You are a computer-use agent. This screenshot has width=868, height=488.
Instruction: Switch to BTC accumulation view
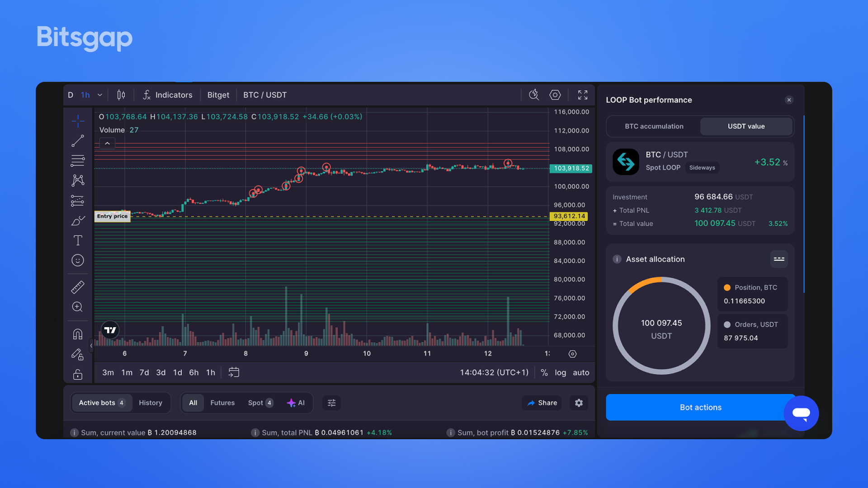654,126
